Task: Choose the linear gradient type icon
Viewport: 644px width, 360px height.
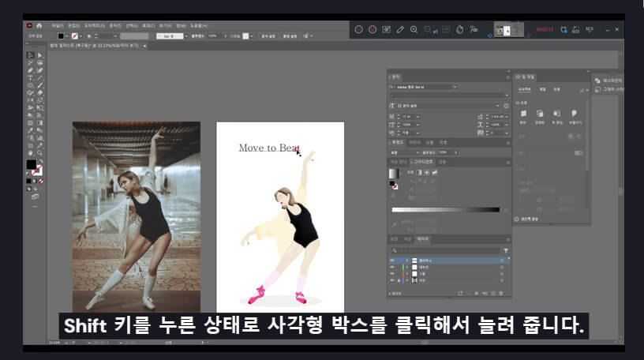Action: point(419,173)
